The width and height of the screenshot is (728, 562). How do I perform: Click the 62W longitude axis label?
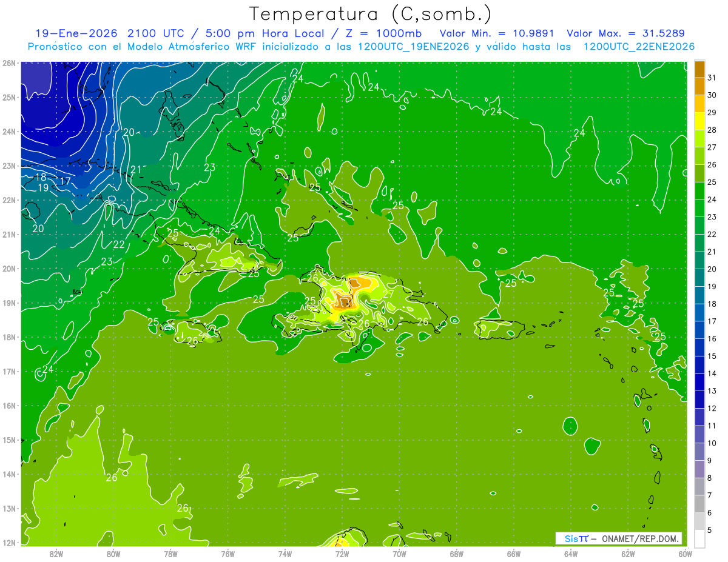click(628, 554)
